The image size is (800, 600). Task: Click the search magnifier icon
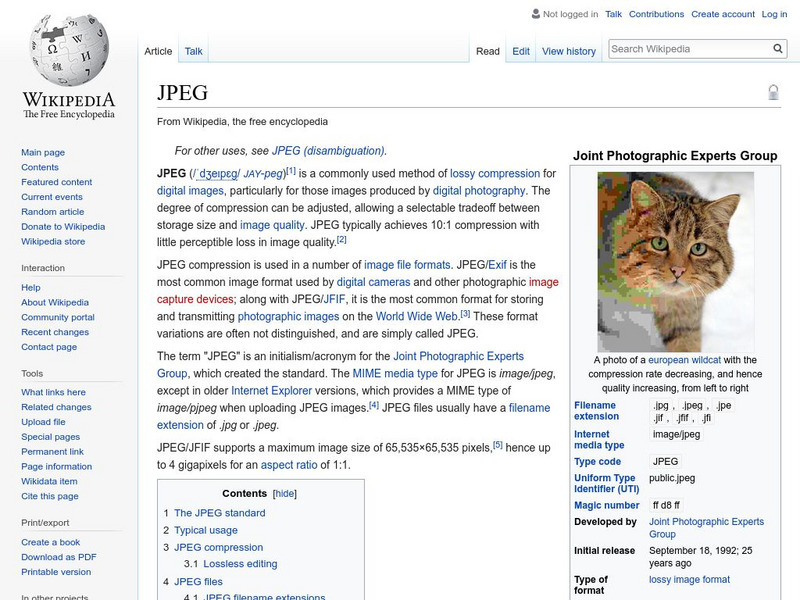pyautogui.click(x=778, y=49)
